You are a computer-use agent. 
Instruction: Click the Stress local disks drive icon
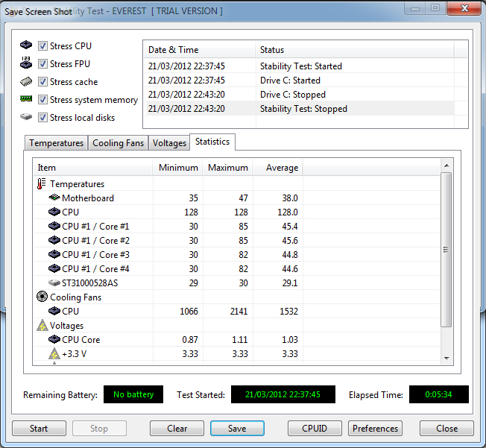[x=26, y=116]
